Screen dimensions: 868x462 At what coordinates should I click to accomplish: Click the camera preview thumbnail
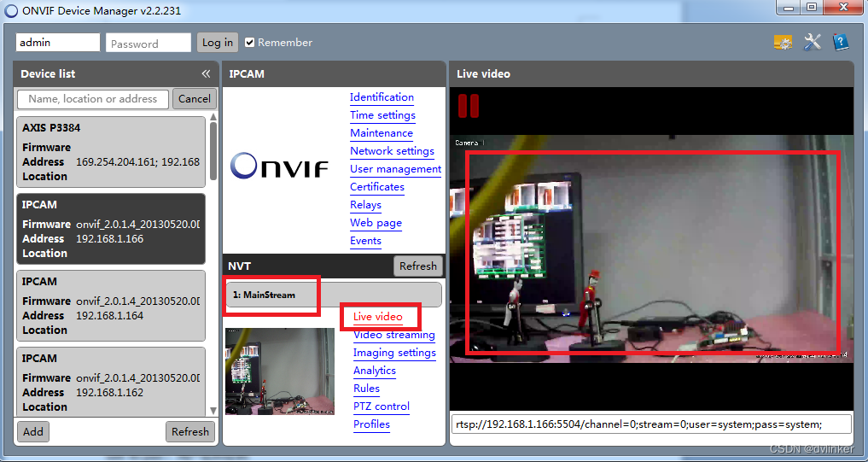280,371
